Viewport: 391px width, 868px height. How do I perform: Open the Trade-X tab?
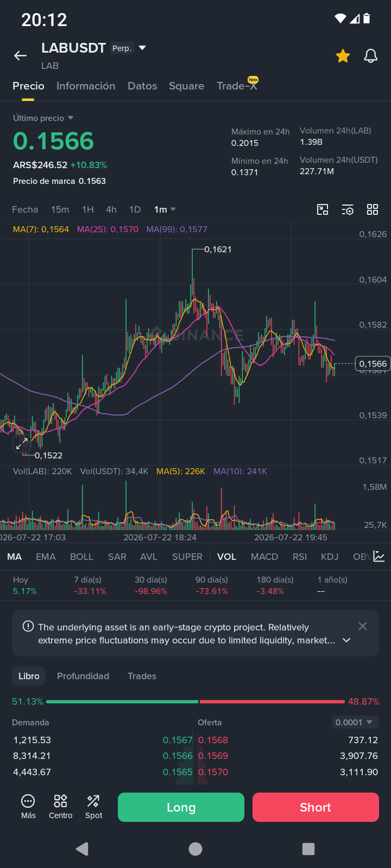tap(237, 85)
